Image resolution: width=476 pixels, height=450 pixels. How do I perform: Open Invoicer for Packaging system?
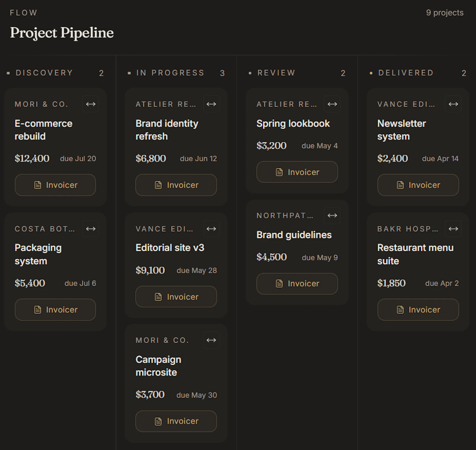coord(55,310)
